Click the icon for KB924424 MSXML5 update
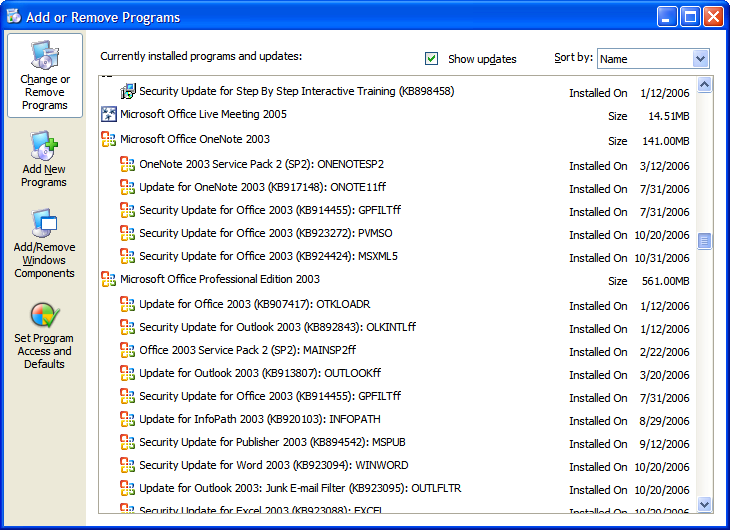The width and height of the screenshot is (730, 530). pos(128,256)
